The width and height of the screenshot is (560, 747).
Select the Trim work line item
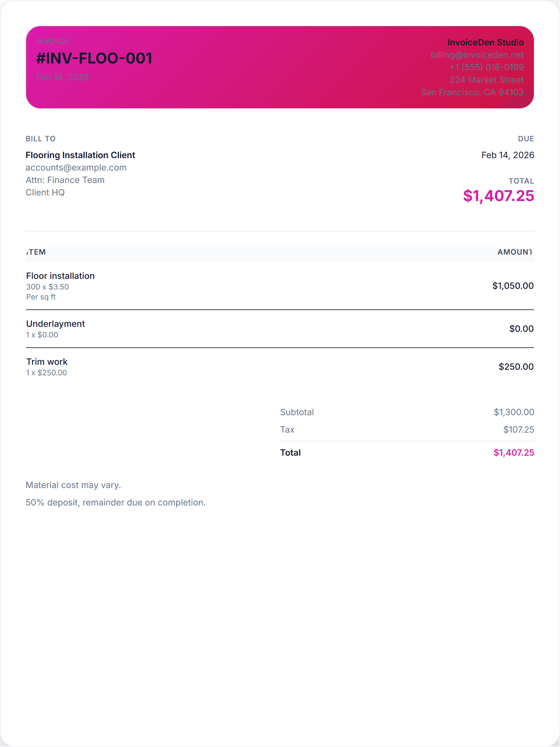47,362
